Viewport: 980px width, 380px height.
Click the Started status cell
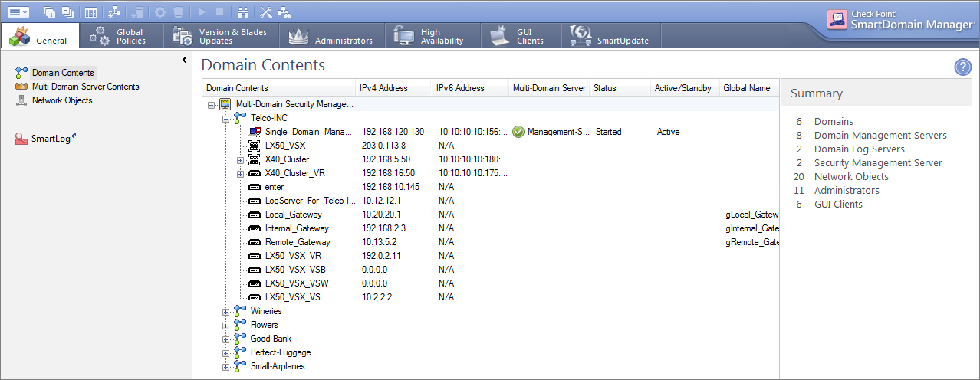pyautogui.click(x=608, y=132)
